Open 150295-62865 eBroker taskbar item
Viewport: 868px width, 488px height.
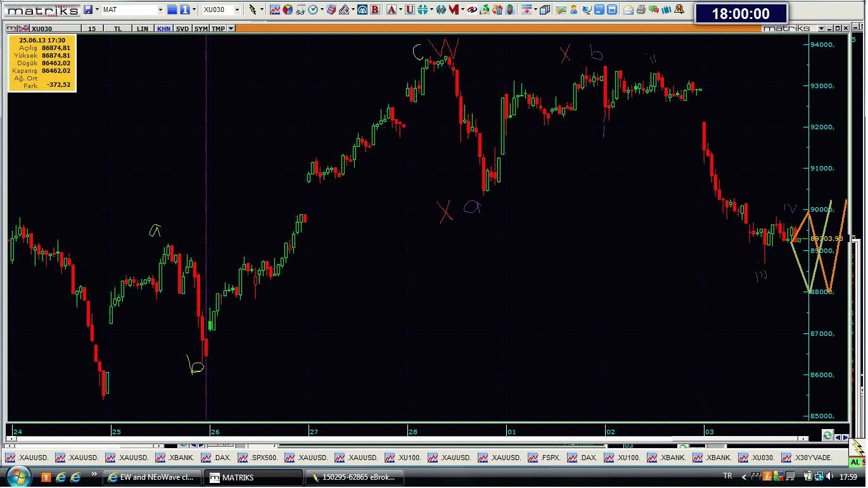(x=354, y=477)
